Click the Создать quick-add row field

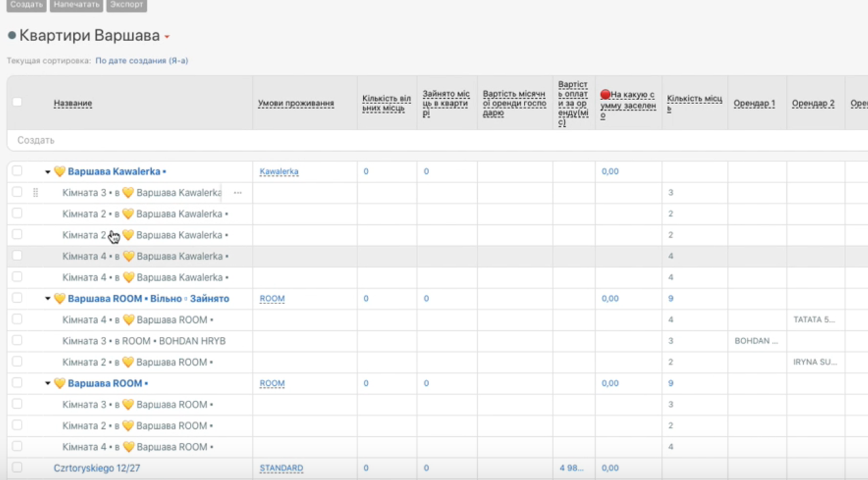point(36,141)
